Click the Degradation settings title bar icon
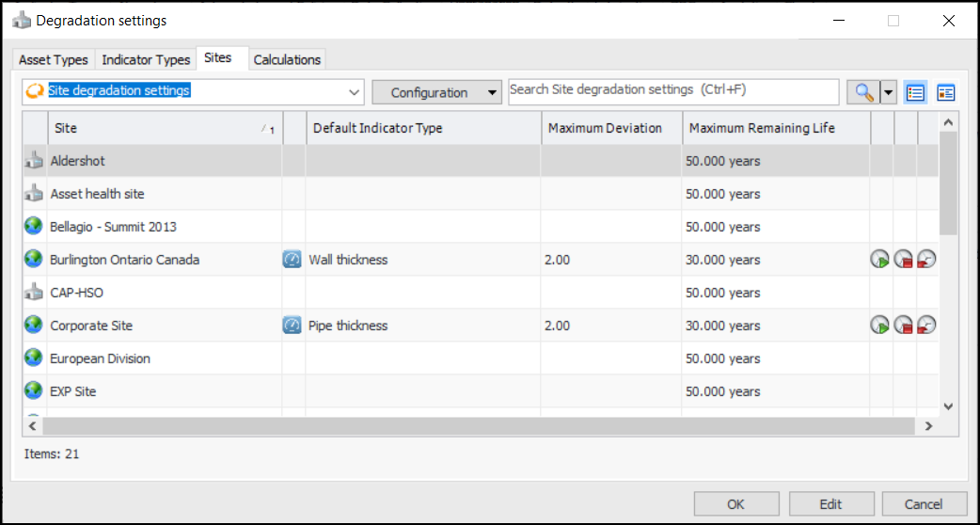 click(x=22, y=20)
